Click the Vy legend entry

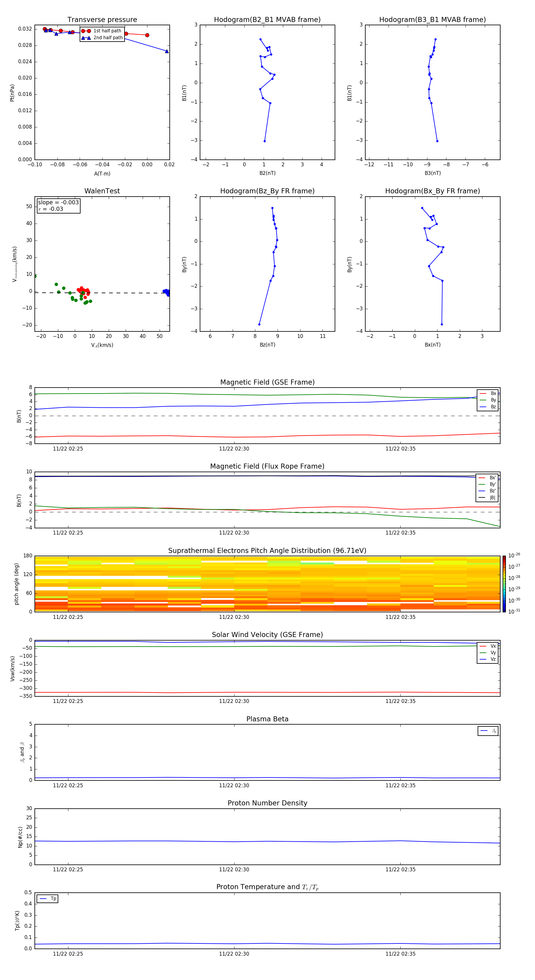[488, 653]
